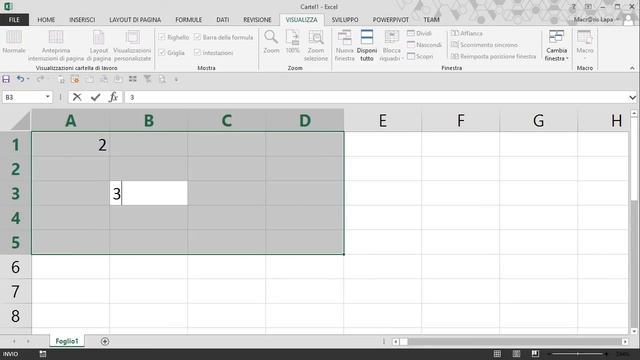The height and width of the screenshot is (360, 640).
Task: Open the Name Box dropdown arrow
Action: (x=48, y=97)
